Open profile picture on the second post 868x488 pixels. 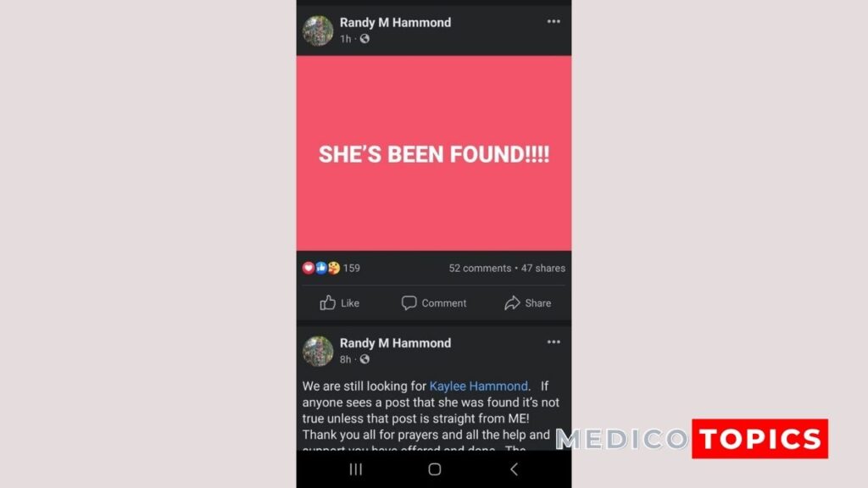point(318,351)
